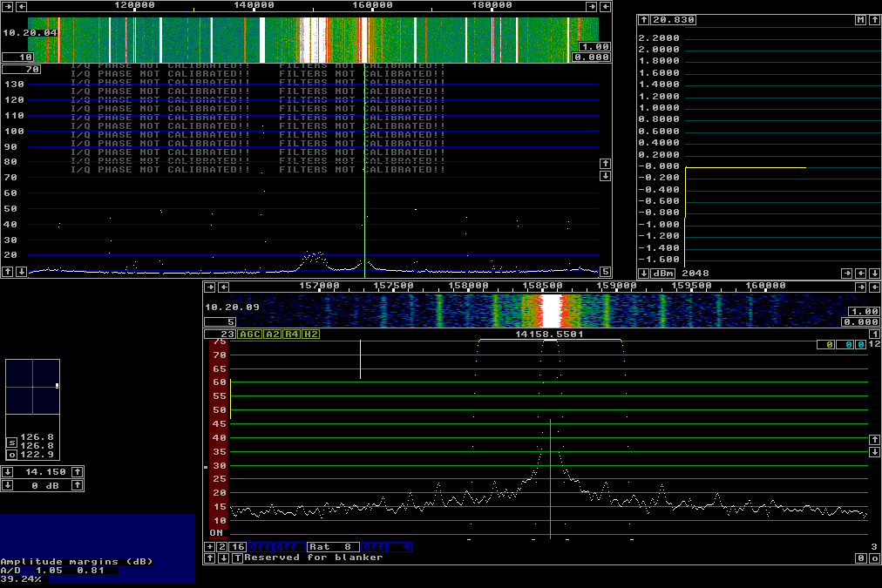Click right arrow at wide waterfall top-right corner
882x588 pixels.
click(x=591, y=7)
